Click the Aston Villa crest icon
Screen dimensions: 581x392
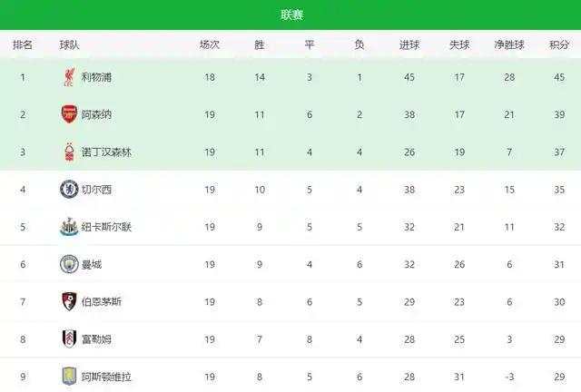[68, 376]
